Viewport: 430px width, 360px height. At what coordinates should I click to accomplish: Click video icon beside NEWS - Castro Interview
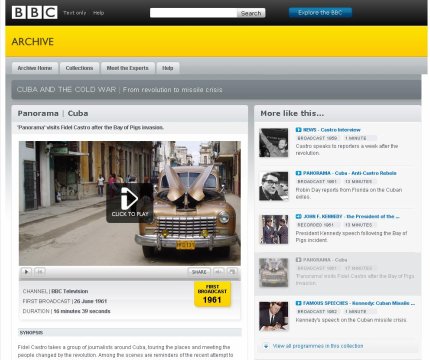point(299,130)
